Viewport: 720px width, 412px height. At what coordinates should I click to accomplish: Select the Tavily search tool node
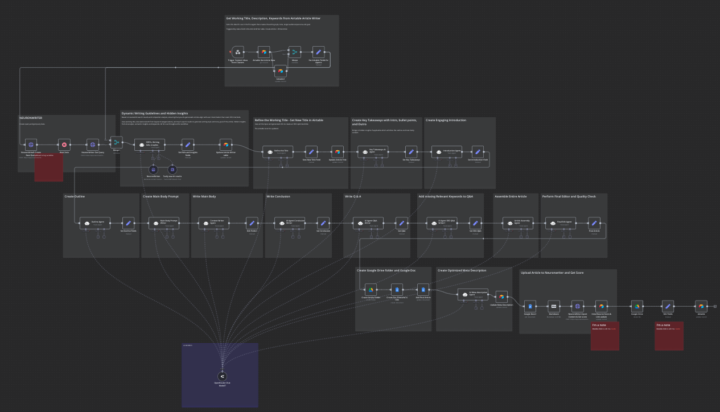click(172, 169)
